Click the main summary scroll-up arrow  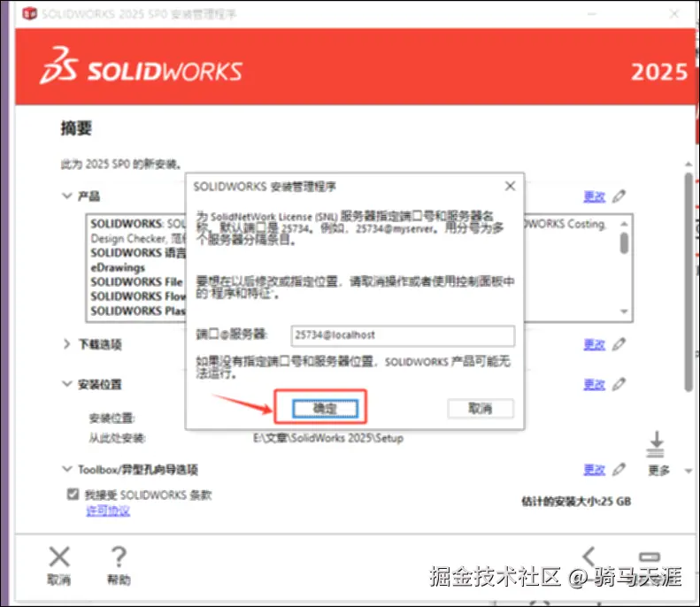click(x=688, y=165)
